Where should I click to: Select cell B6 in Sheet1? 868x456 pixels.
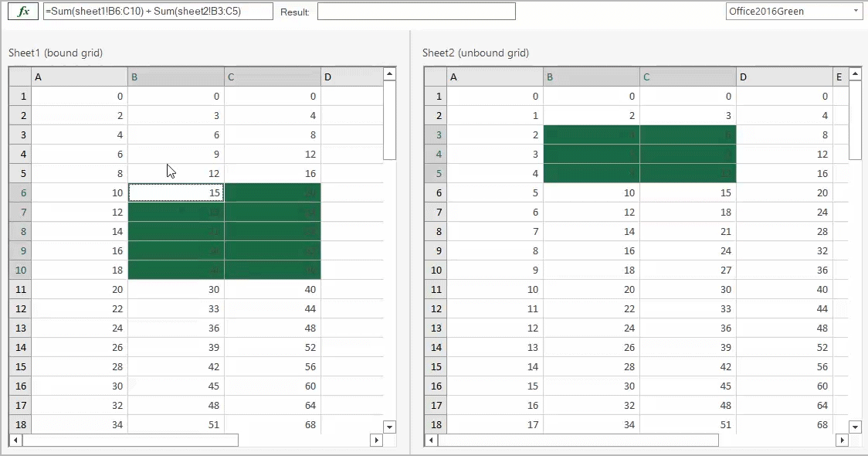pyautogui.click(x=175, y=192)
